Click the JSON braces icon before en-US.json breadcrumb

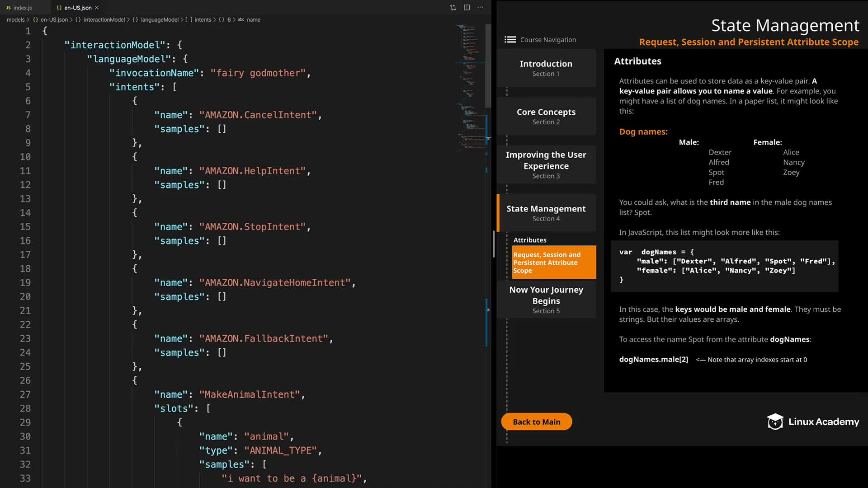[36, 20]
